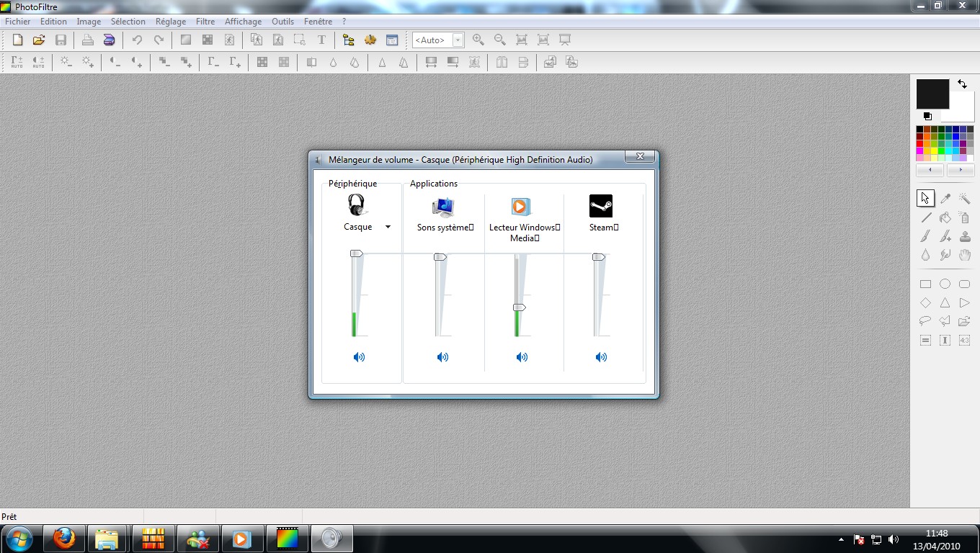
Task: Select the Clone stamp tool
Action: tap(965, 235)
